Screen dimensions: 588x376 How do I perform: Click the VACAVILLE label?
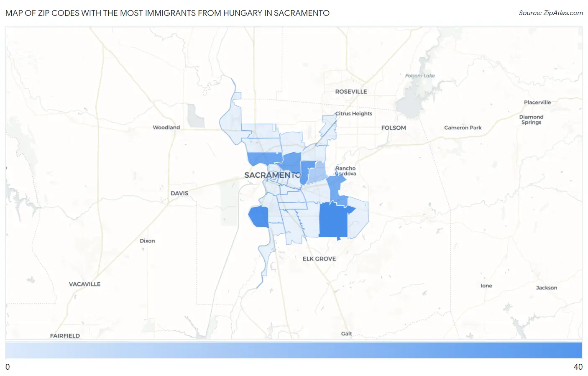coord(84,284)
